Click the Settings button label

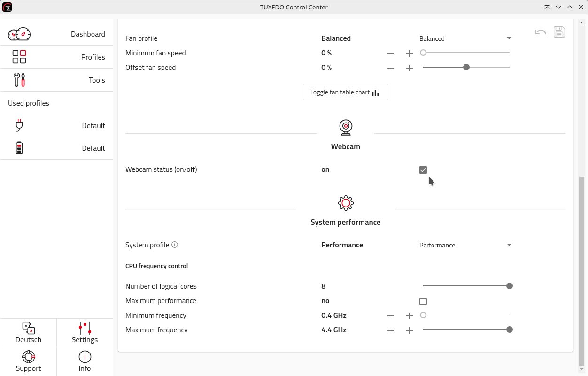tap(85, 340)
